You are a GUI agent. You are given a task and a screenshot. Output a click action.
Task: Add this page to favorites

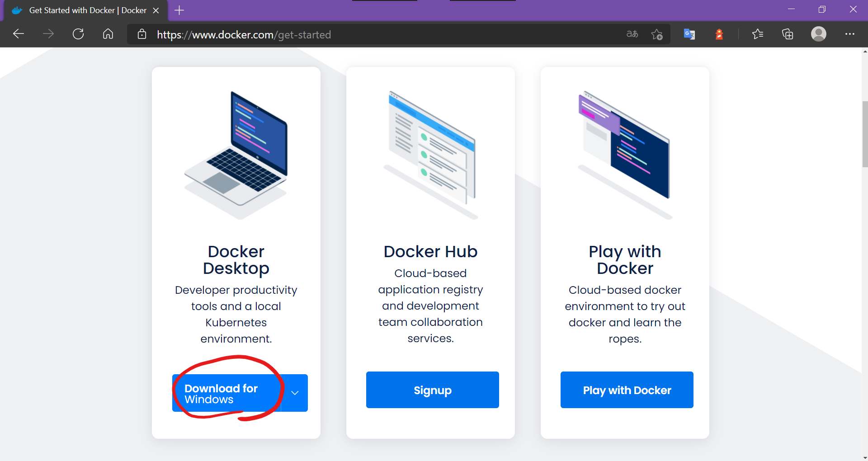coord(657,34)
